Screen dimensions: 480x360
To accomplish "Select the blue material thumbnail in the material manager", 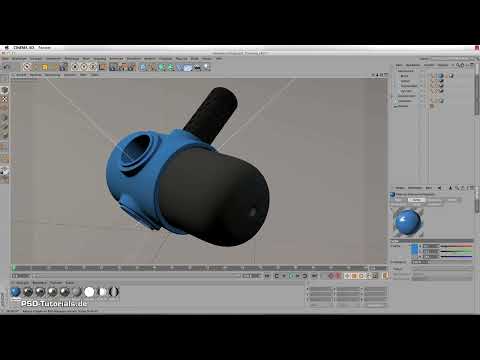I will tap(15, 292).
